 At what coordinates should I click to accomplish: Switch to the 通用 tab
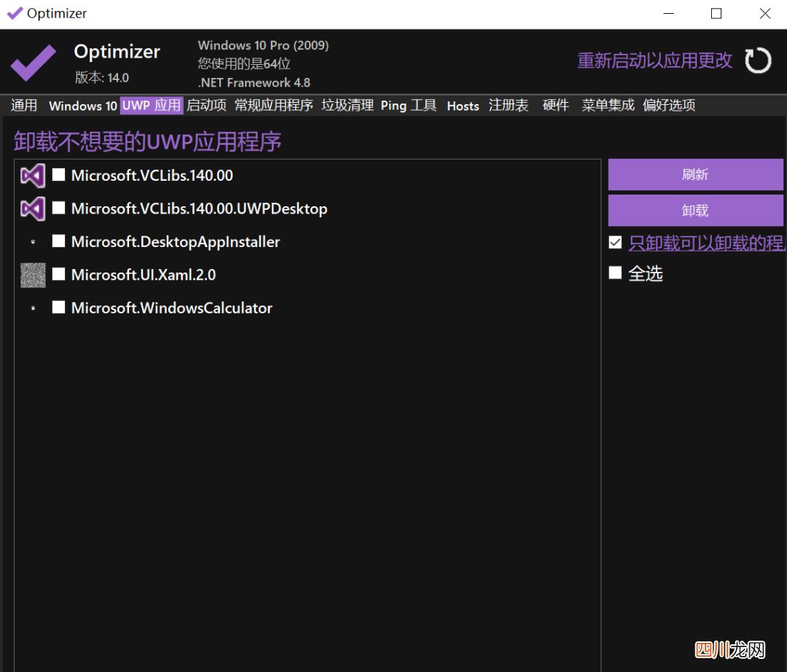coord(24,106)
